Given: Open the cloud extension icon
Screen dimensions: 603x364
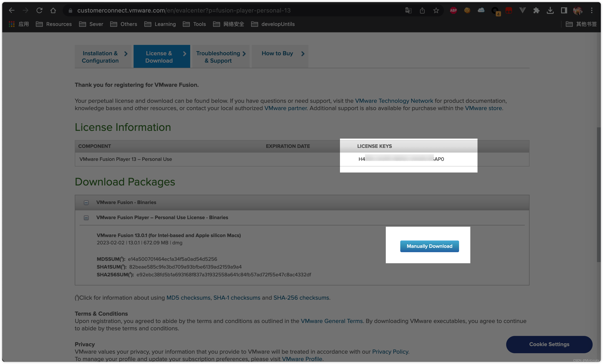Looking at the screenshot, I should pyautogui.click(x=481, y=10).
